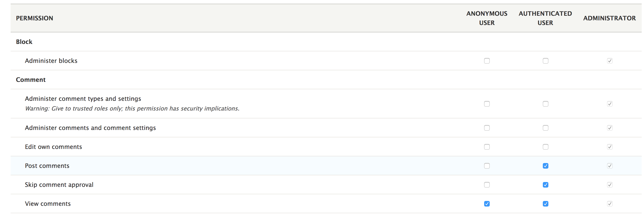Enable Skip comment approval for anonymous user
Image resolution: width=644 pixels, height=216 pixels.
click(x=486, y=185)
